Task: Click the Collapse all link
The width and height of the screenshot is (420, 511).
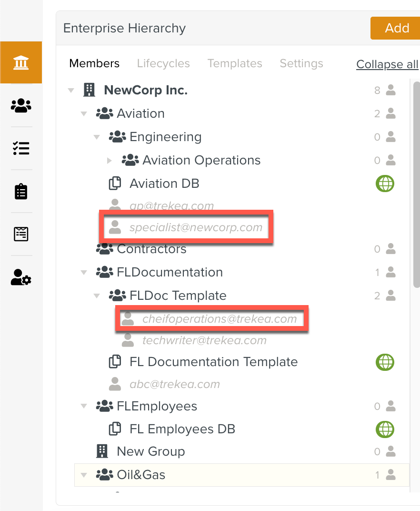Action: coord(387,64)
